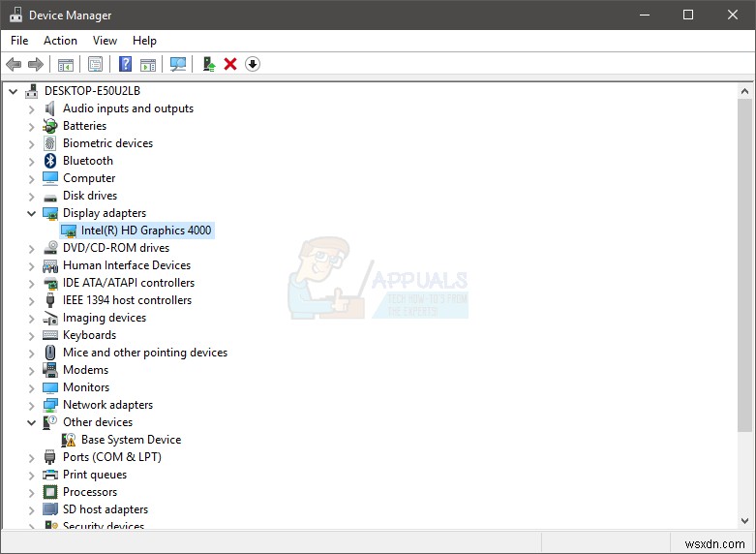The height and width of the screenshot is (554, 756).
Task: Select Intel(R) HD Graphics 4000 device
Action: (x=146, y=231)
